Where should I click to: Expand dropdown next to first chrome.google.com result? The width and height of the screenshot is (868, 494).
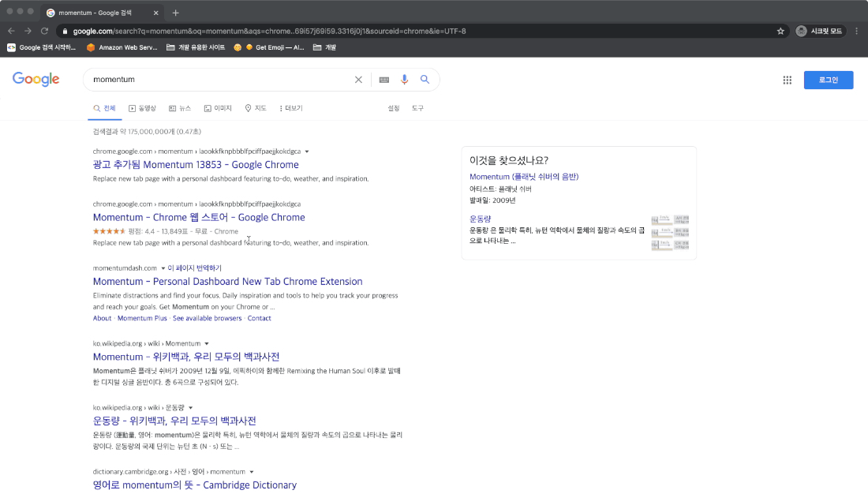307,152
